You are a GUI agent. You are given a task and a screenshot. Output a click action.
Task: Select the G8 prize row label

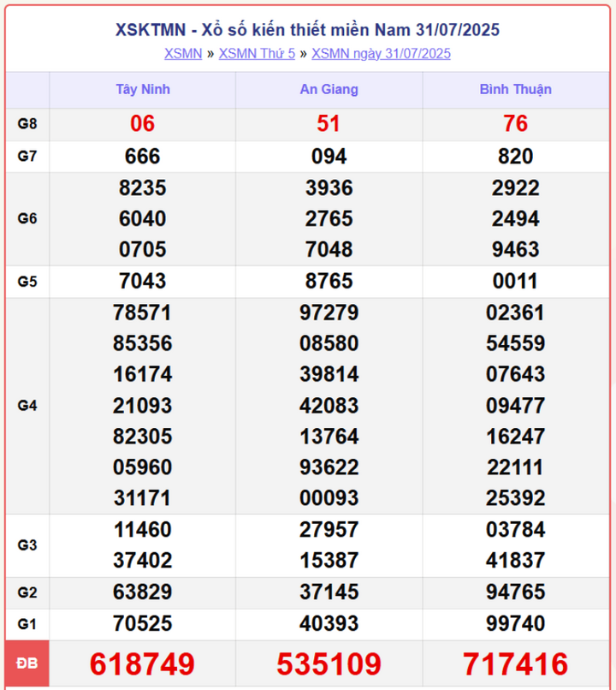tap(27, 123)
